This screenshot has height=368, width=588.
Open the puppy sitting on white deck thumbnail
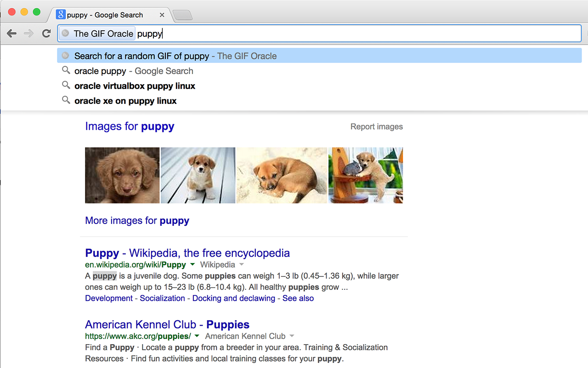point(198,175)
